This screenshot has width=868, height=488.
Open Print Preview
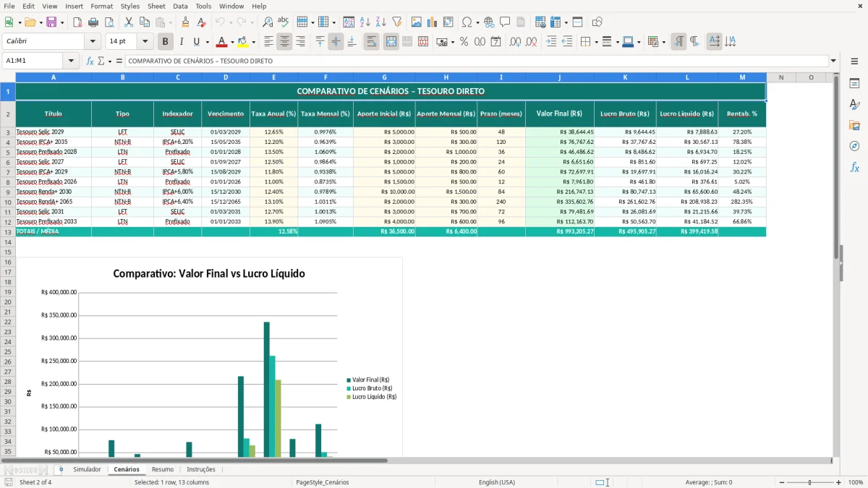click(109, 22)
